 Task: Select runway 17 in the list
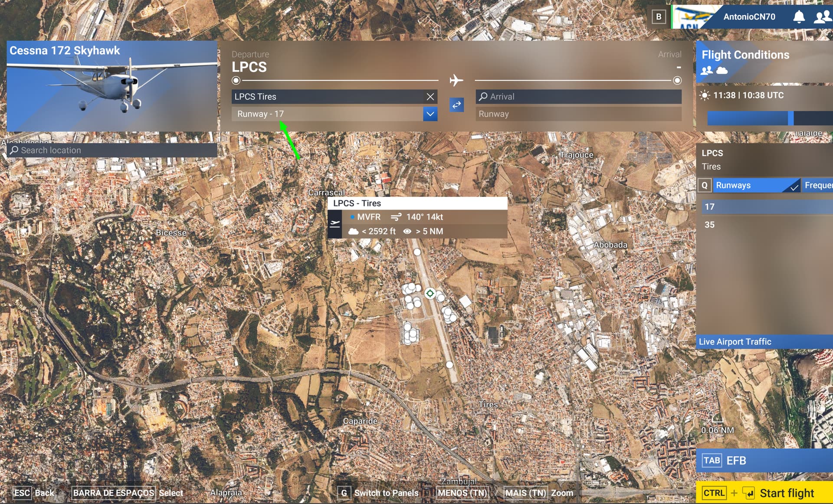tap(767, 207)
